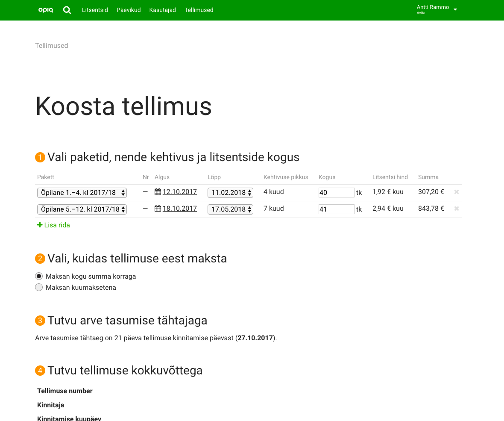
Task: Open search with the magnifier icon
Action: click(x=67, y=10)
